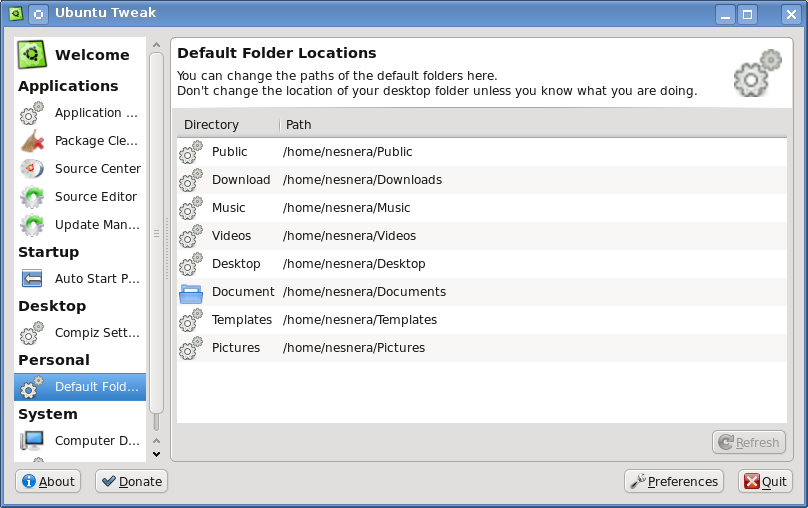Select the Desktop folder path row
This screenshot has height=508, width=808.
pyautogui.click(x=354, y=264)
